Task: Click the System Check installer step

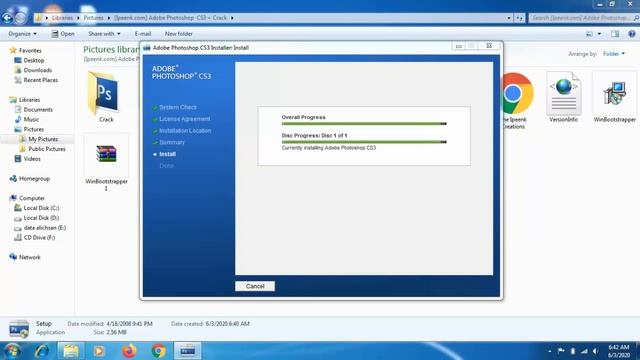Action: [178, 107]
